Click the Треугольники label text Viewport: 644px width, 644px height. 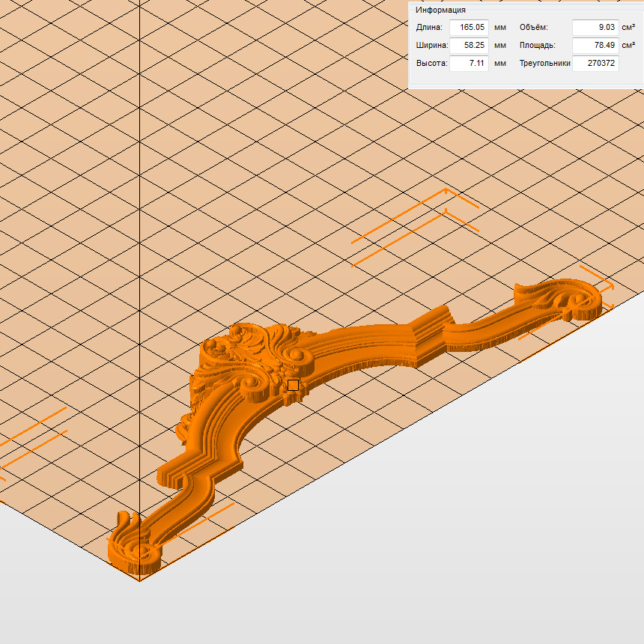[544, 64]
